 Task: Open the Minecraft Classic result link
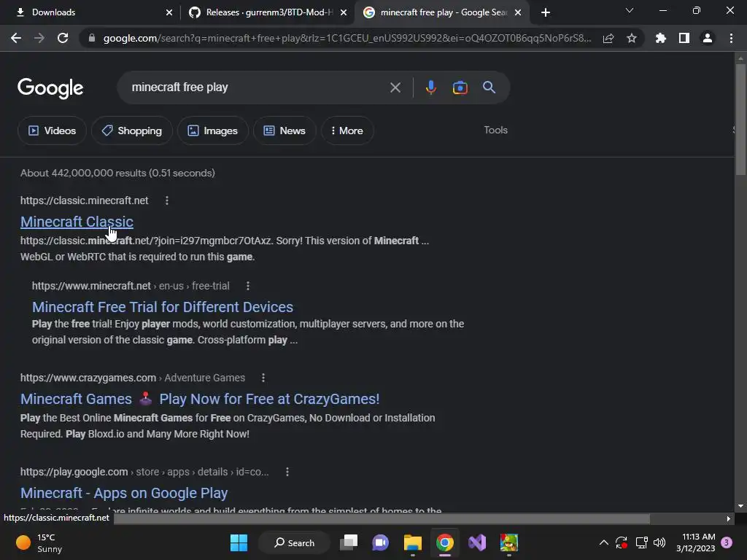tap(77, 222)
